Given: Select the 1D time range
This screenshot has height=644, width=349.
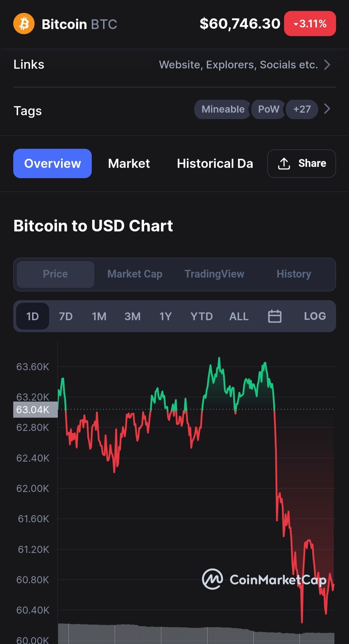Looking at the screenshot, I should (33, 316).
